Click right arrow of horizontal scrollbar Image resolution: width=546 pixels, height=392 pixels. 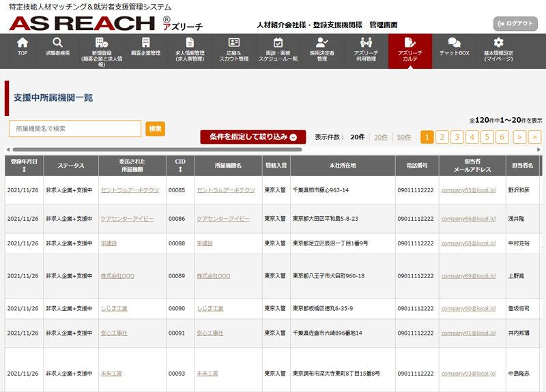(538, 149)
